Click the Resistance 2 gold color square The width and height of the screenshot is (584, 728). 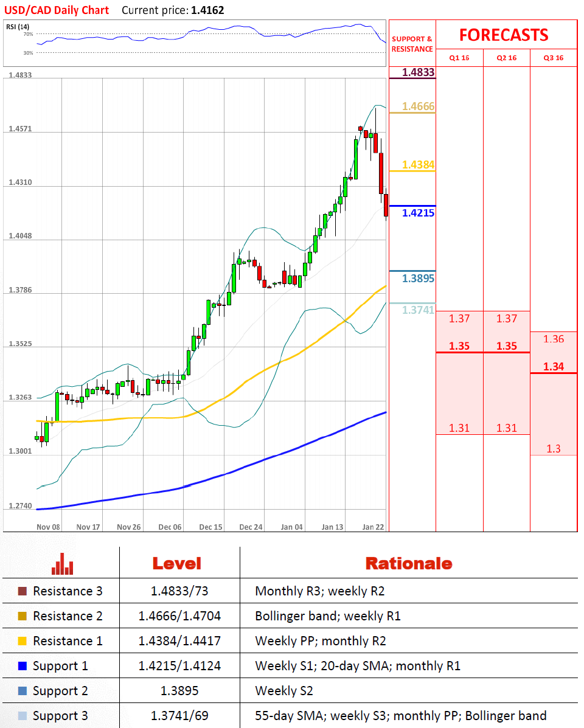pyautogui.click(x=23, y=616)
